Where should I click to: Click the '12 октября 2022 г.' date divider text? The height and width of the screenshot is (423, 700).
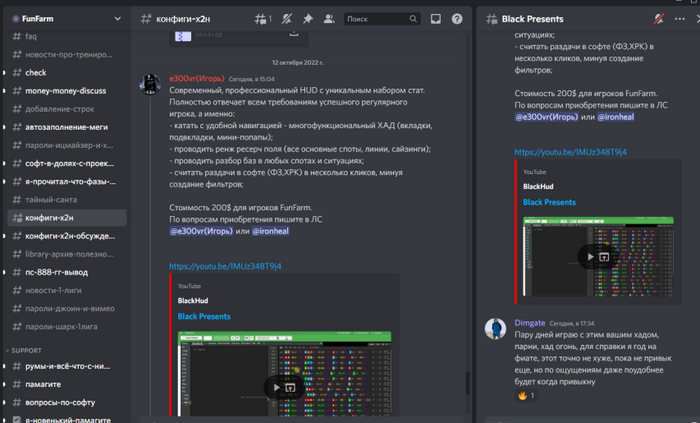coord(297,62)
